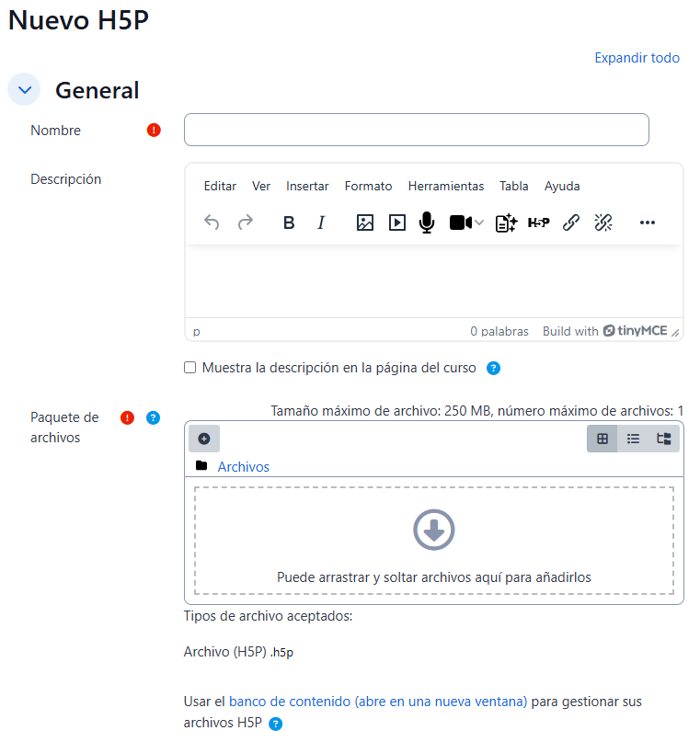The image size is (700, 742).
Task: Collapse the General section chevron
Action: pos(24,90)
